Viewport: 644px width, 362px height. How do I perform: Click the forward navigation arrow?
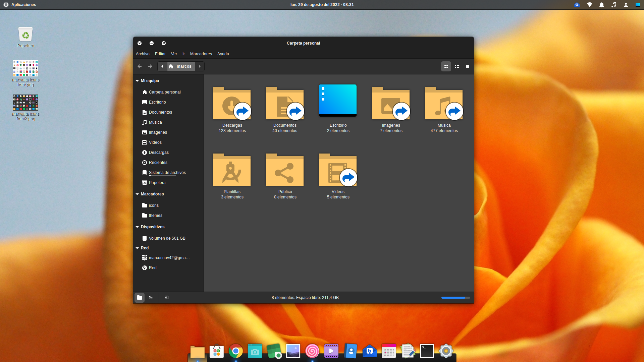coord(150,66)
